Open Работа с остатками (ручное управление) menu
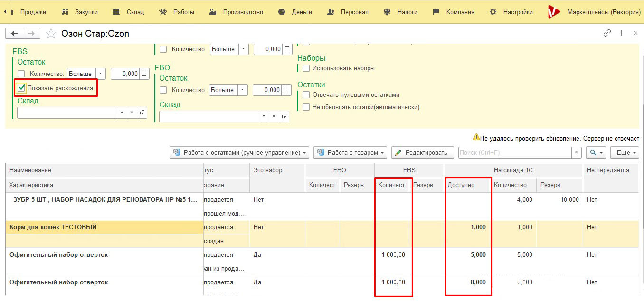 click(x=239, y=152)
